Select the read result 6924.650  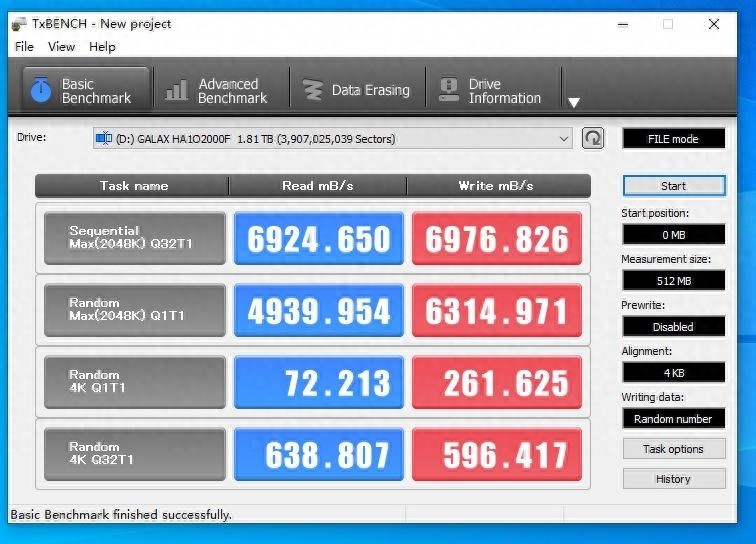[319, 238]
